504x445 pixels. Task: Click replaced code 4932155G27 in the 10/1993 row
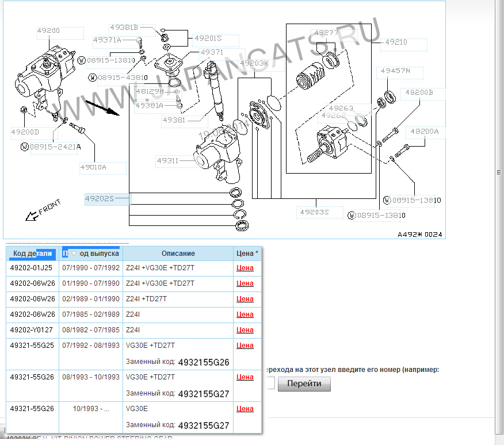click(x=204, y=425)
